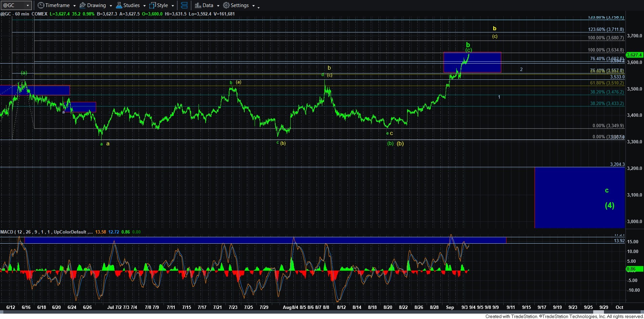Click the Drawing pencil icon
This screenshot has width=644, height=319.
82,5
